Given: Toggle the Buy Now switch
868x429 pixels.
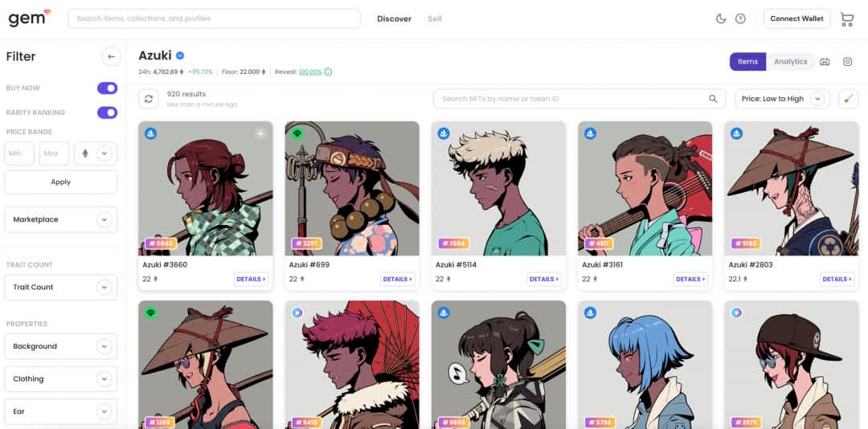Looking at the screenshot, I should (x=108, y=88).
